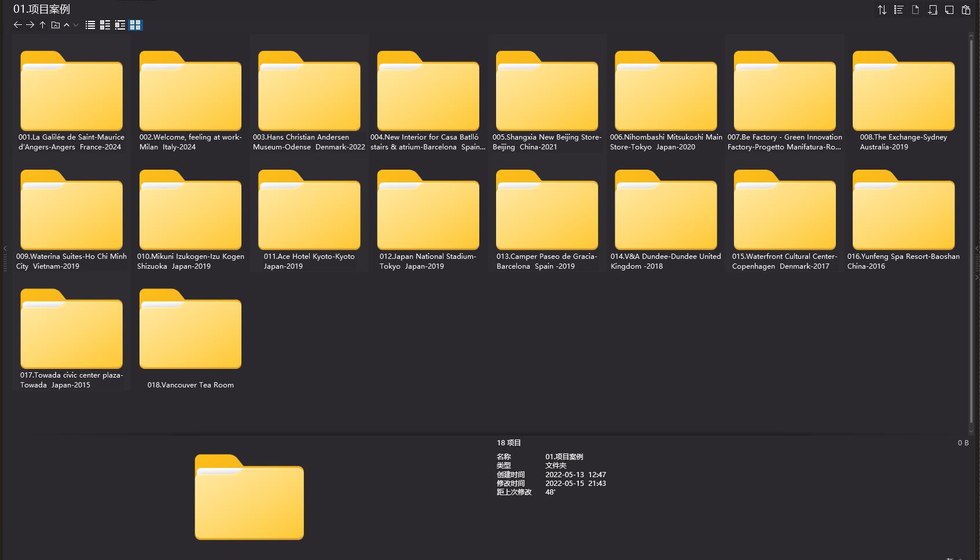Click the back navigation arrow

[17, 25]
